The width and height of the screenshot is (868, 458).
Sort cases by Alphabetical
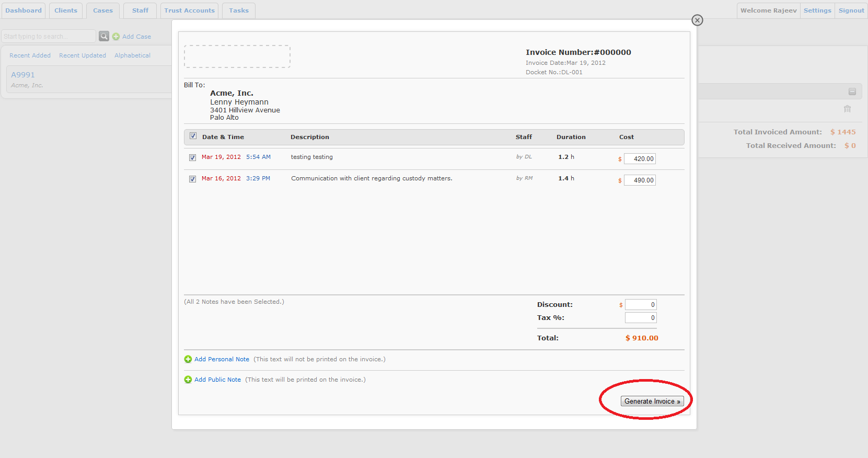point(132,55)
